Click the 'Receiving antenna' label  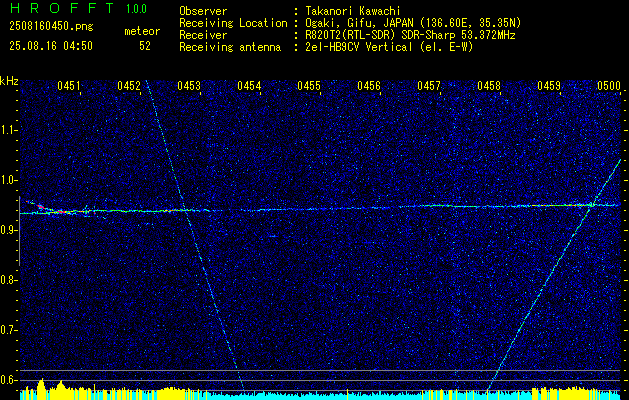click(230, 47)
